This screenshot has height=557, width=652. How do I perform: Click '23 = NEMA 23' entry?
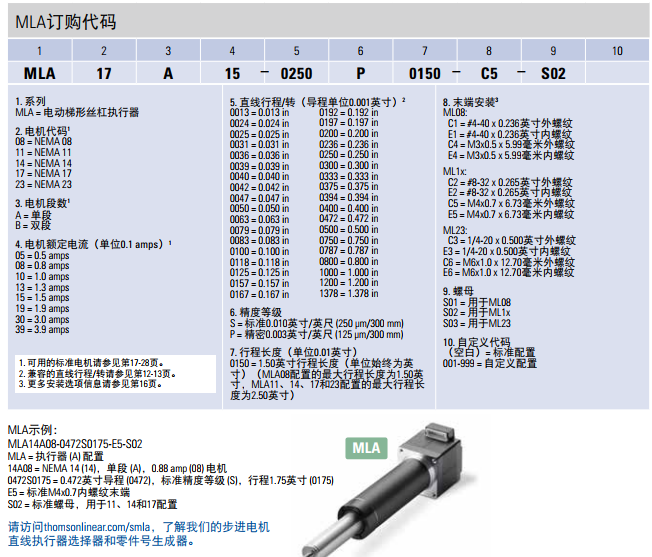[44, 184]
